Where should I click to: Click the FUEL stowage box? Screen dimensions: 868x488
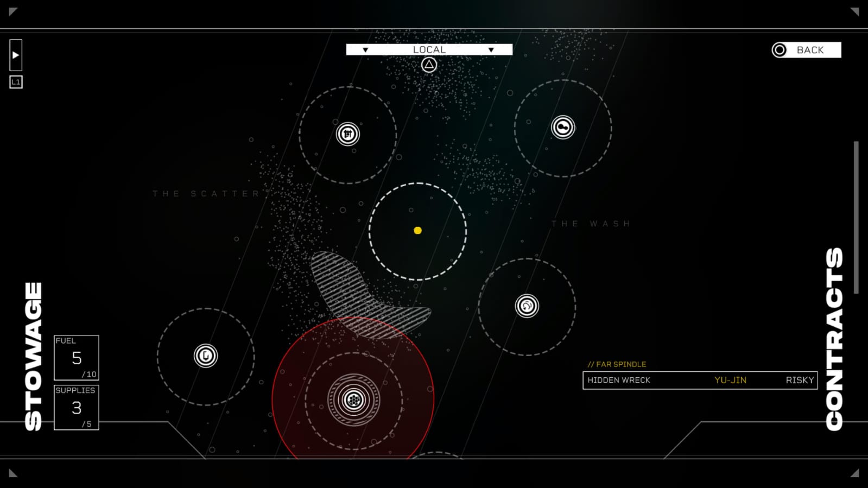(x=77, y=358)
